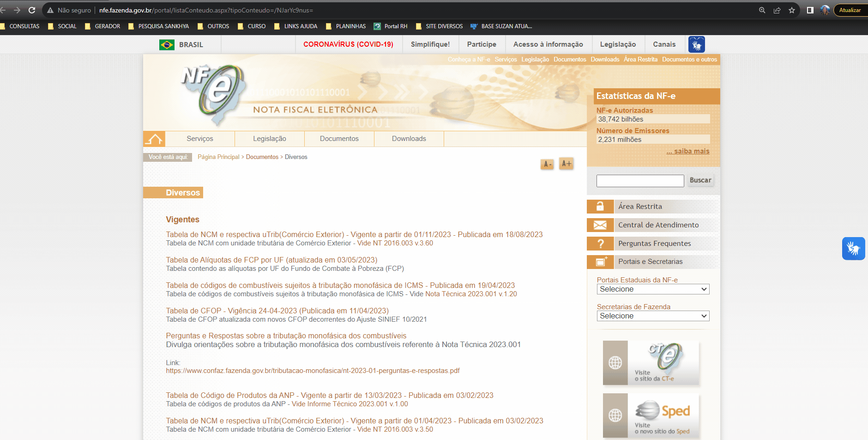868x440 pixels.
Task: Open the Serviços menu tab
Action: point(200,139)
